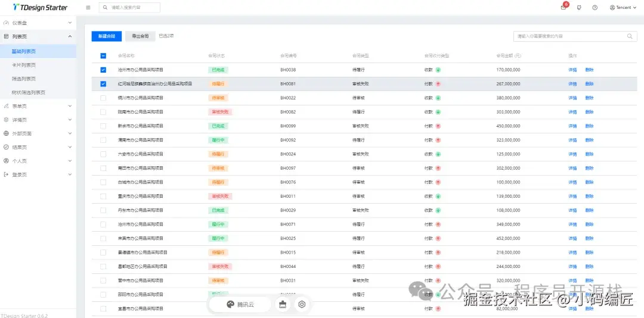
Task: Click the 导出合同 button
Action: click(x=140, y=36)
